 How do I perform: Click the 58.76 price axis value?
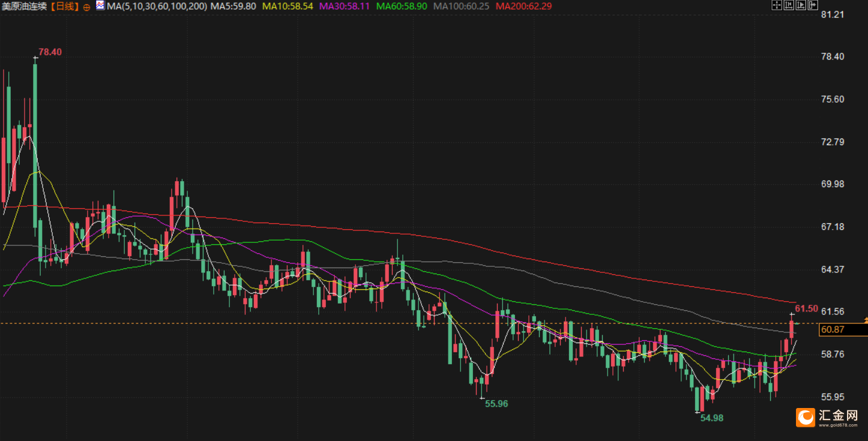click(833, 355)
